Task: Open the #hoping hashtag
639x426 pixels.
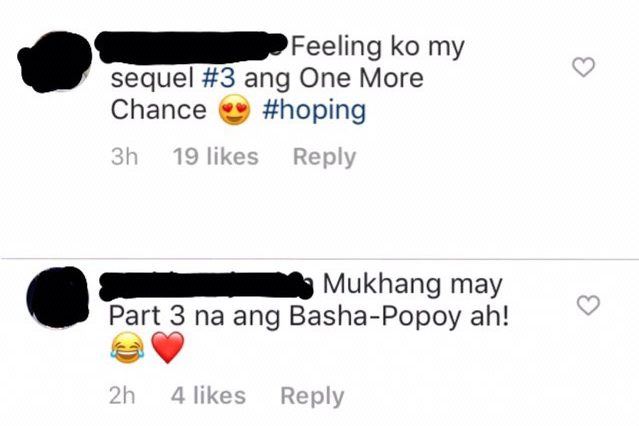Action: [314, 110]
